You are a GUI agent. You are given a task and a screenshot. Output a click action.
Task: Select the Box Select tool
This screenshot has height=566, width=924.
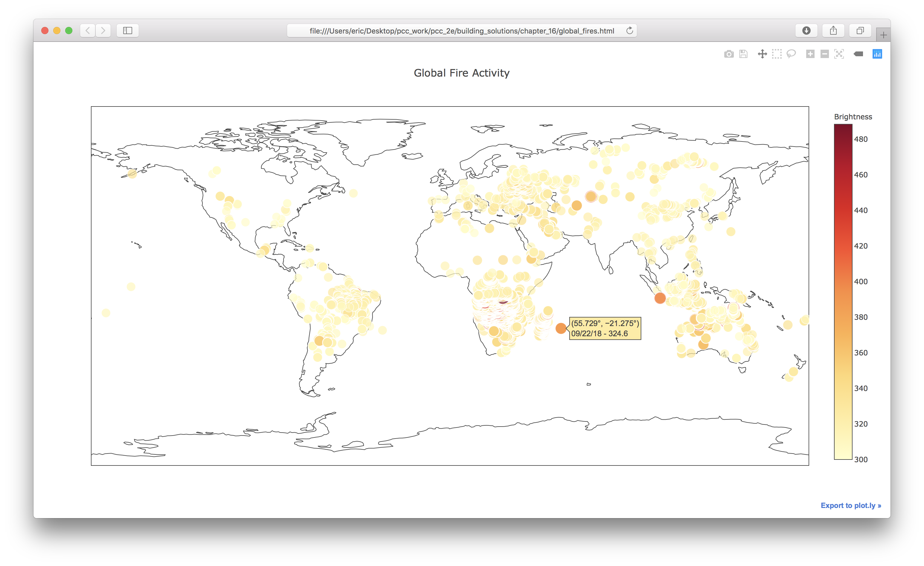(777, 54)
